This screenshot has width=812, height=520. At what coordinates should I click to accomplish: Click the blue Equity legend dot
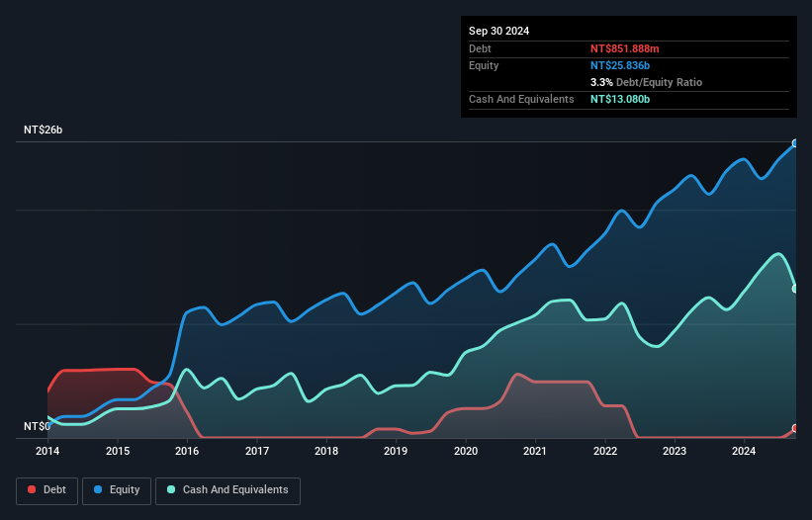point(98,489)
